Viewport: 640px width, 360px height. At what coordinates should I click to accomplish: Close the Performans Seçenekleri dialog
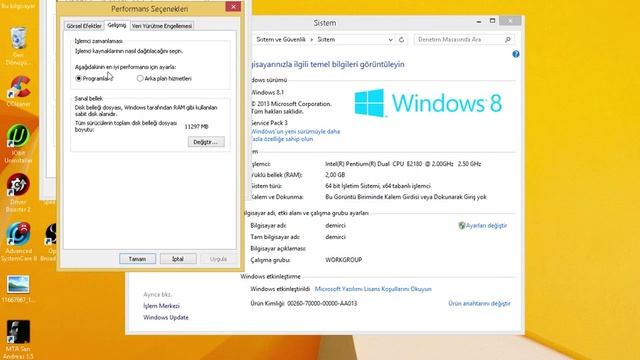point(233,7)
